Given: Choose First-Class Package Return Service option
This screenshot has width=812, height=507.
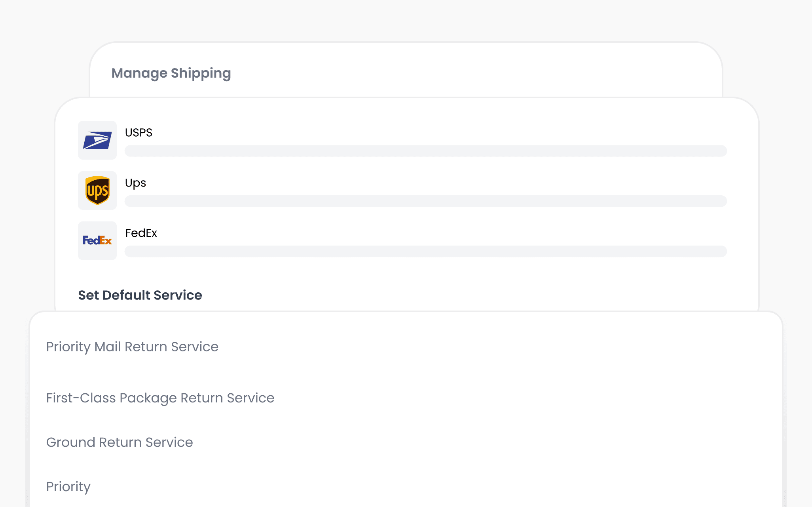Looking at the screenshot, I should coord(160,398).
